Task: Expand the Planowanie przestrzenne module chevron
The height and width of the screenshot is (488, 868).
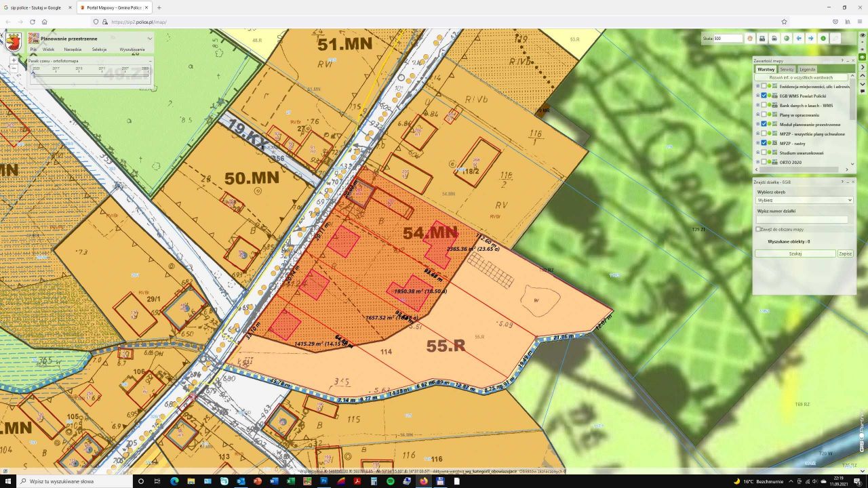Action: click(150, 39)
